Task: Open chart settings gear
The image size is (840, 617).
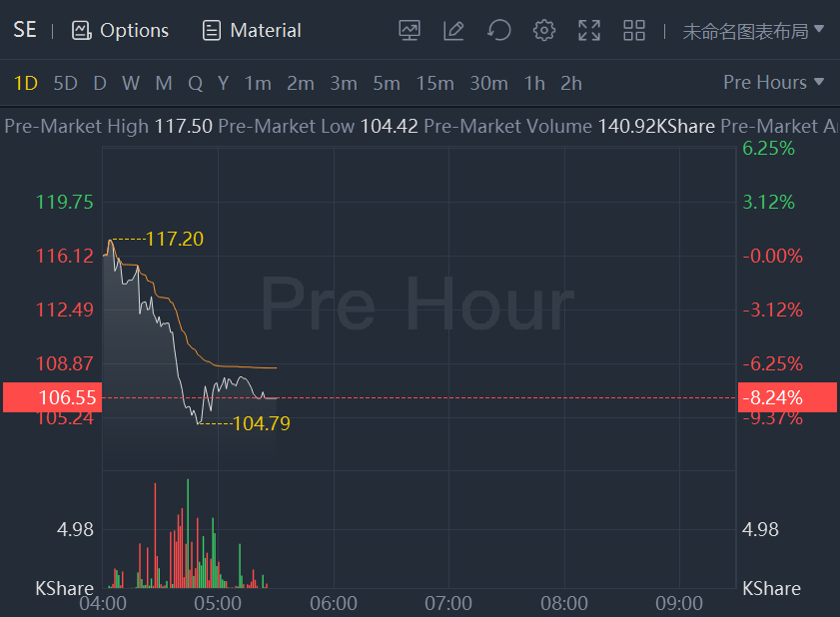Action: 544,30
